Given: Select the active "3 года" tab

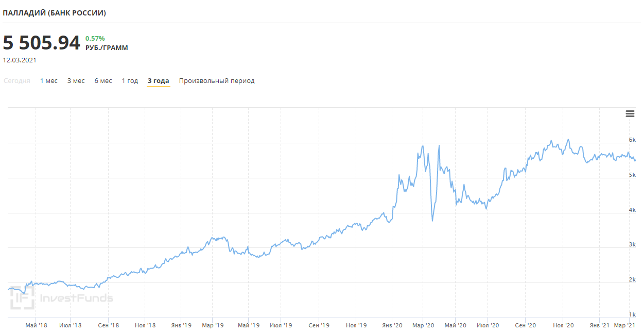Looking at the screenshot, I should [158, 81].
